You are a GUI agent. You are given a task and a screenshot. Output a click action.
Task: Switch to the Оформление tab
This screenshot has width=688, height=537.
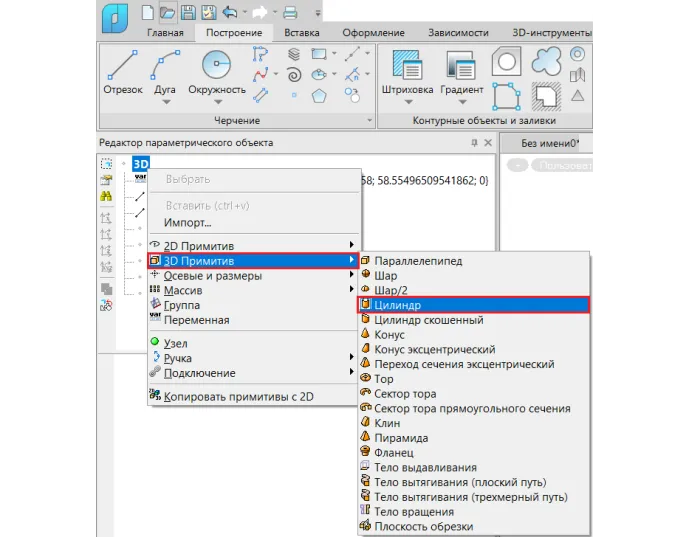pyautogui.click(x=373, y=33)
